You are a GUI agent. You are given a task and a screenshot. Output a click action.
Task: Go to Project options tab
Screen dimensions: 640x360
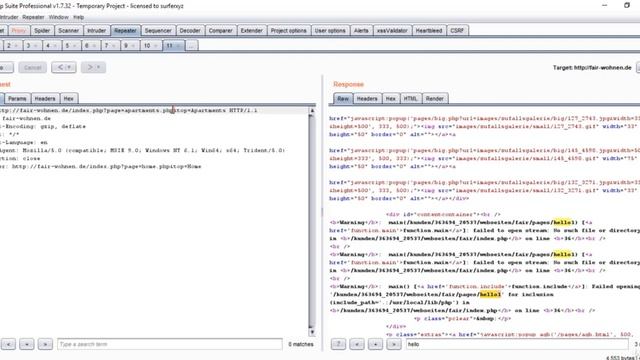click(289, 31)
